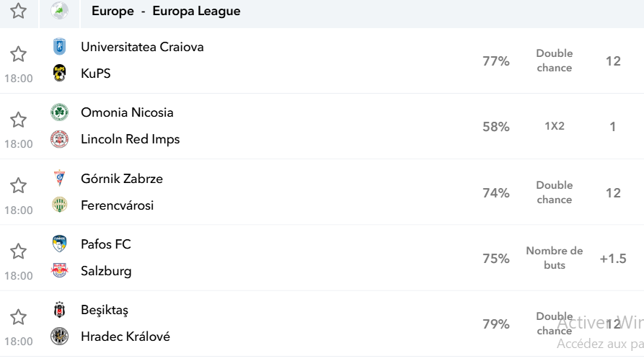Click the Lincoln Red Imps crest
The image size is (644, 361).
pyautogui.click(x=60, y=139)
